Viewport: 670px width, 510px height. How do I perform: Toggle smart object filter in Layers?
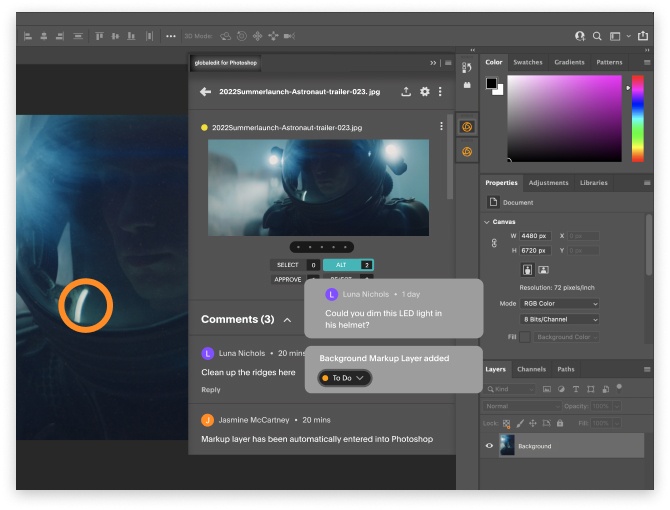click(605, 389)
